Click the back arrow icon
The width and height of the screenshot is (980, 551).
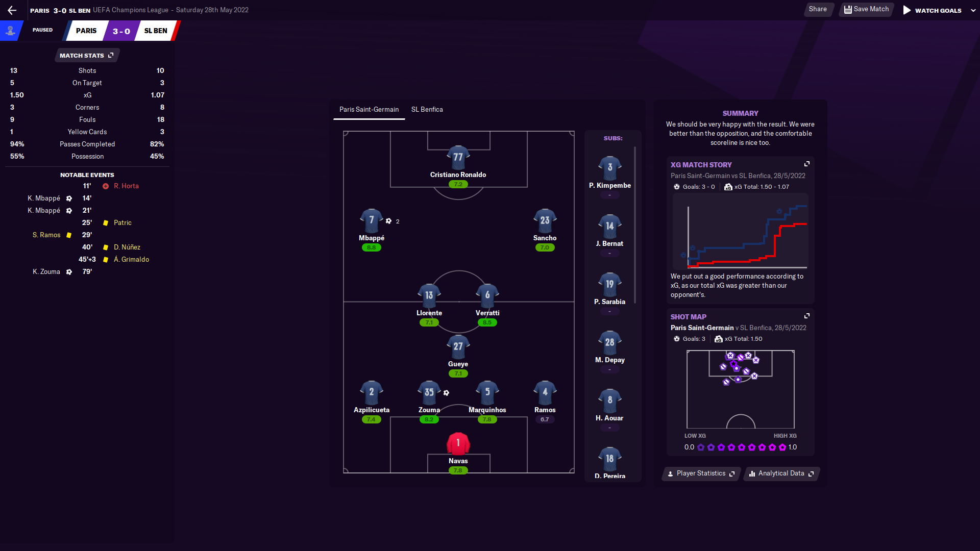click(x=12, y=10)
